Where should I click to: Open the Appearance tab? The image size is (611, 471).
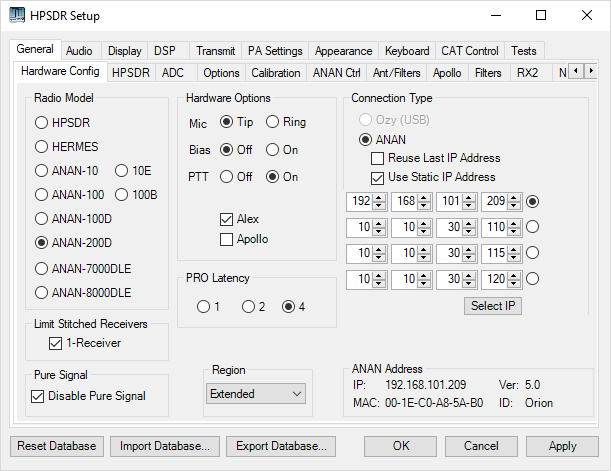343,51
